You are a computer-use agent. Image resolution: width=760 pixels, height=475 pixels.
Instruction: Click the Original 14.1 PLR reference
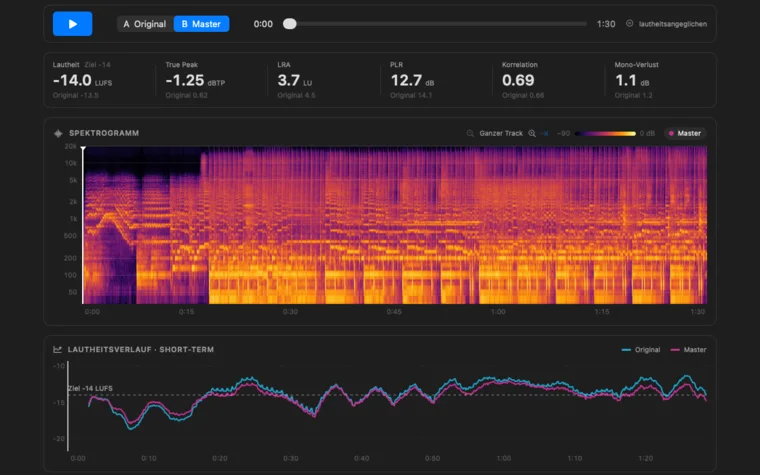click(x=411, y=95)
